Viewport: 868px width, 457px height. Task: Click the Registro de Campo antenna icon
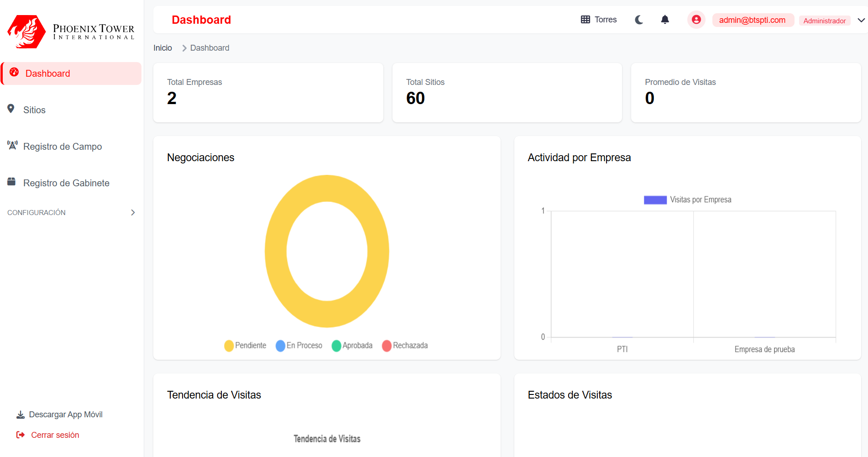coord(12,145)
